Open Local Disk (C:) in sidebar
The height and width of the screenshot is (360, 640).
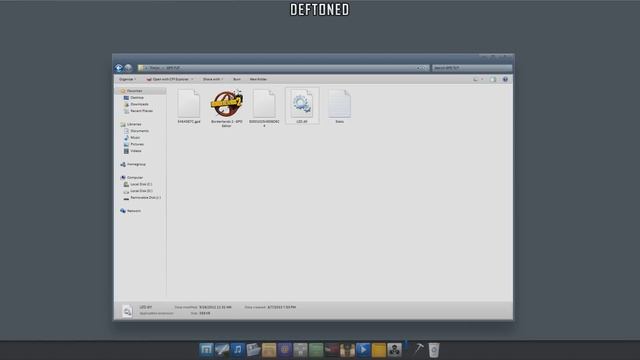pyautogui.click(x=141, y=184)
